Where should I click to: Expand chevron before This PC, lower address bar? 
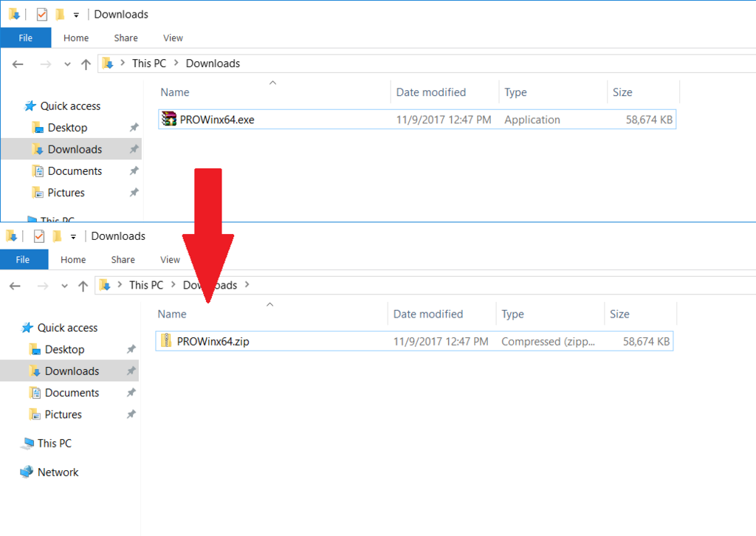click(x=120, y=284)
